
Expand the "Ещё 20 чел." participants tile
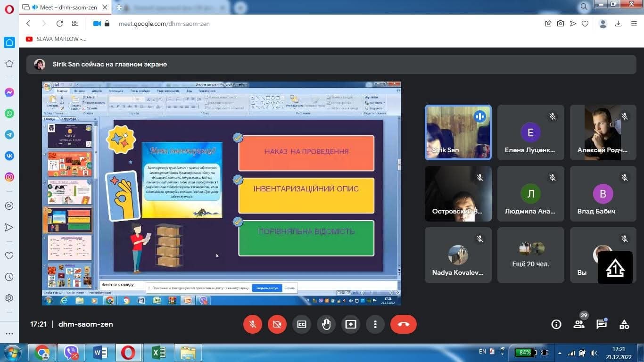point(530,255)
